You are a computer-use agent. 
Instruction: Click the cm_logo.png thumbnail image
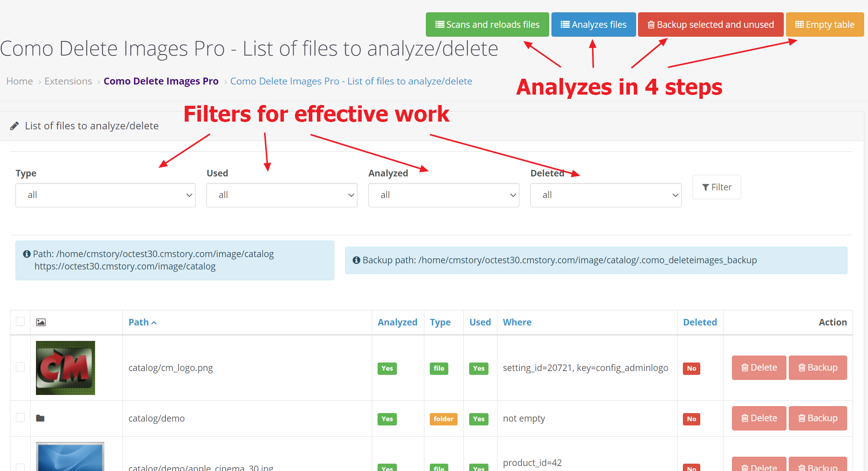(x=65, y=368)
